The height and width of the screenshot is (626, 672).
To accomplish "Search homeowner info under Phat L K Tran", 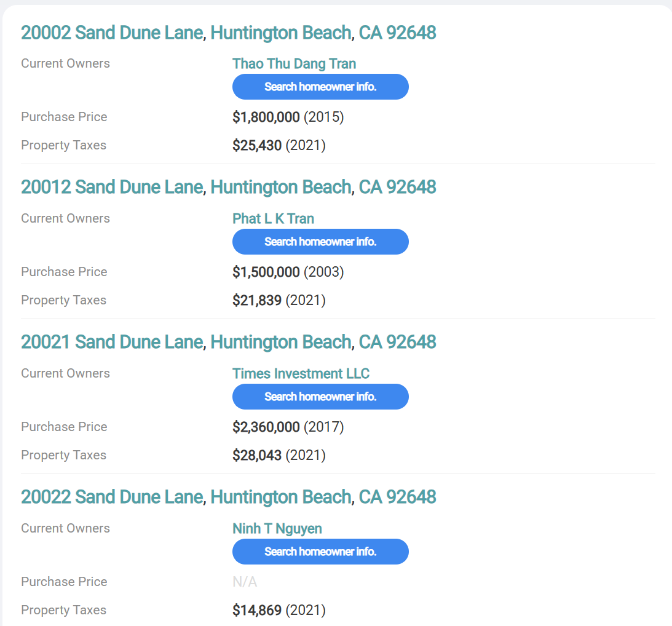I will (320, 242).
